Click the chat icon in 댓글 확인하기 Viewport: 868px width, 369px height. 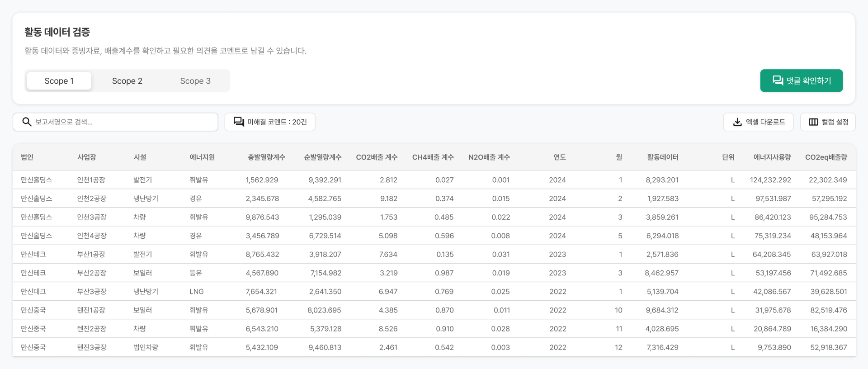tap(778, 80)
